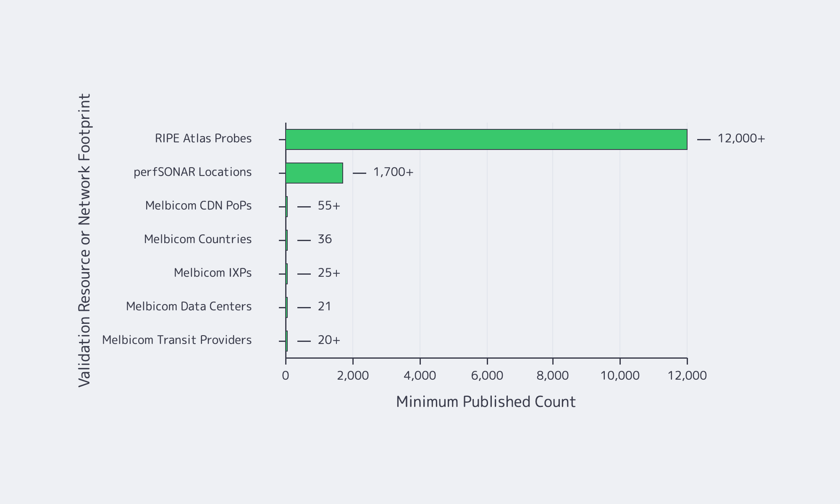
Task: Click the Melbicom Transit Providers bar
Action: [287, 340]
